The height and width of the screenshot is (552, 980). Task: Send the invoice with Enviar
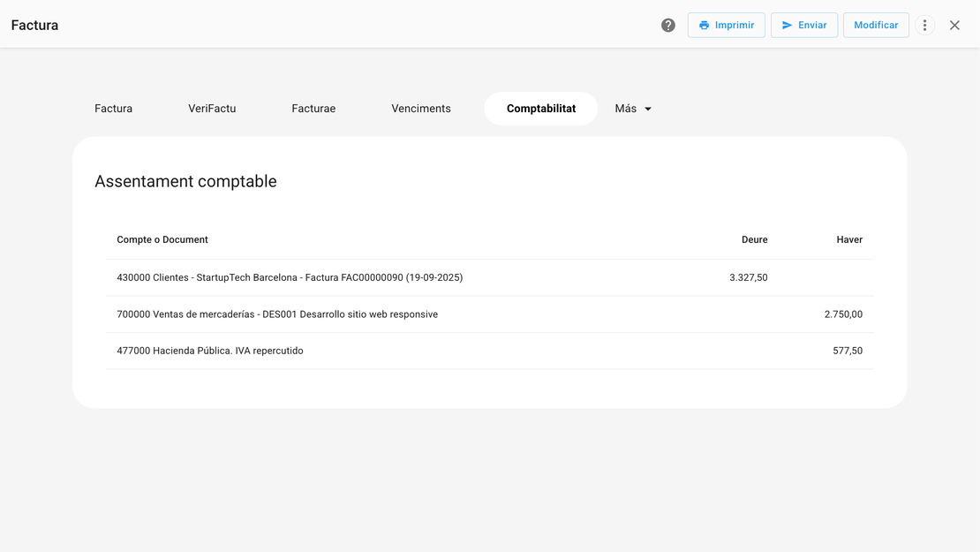tap(803, 26)
